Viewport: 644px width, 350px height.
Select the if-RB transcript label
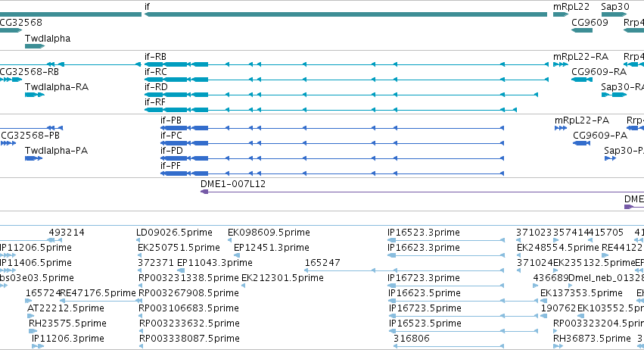coord(155,56)
